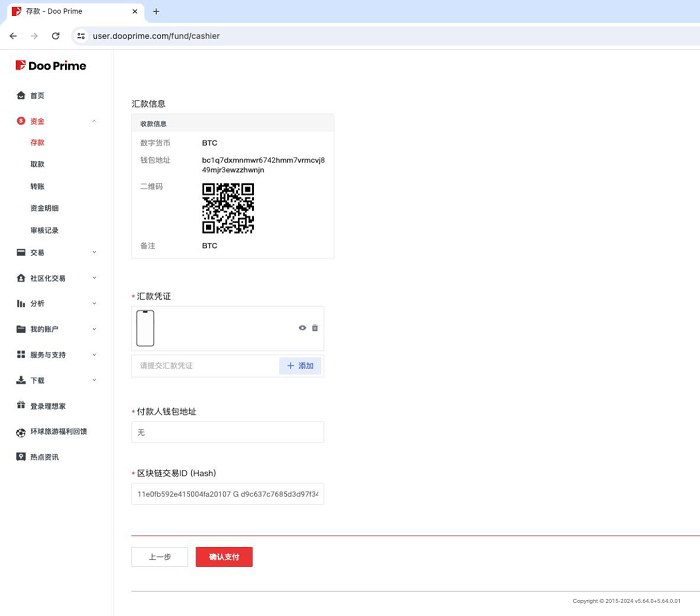Screen dimensions: 700x616
Task: Click the browser back arrow
Action: [x=13, y=36]
